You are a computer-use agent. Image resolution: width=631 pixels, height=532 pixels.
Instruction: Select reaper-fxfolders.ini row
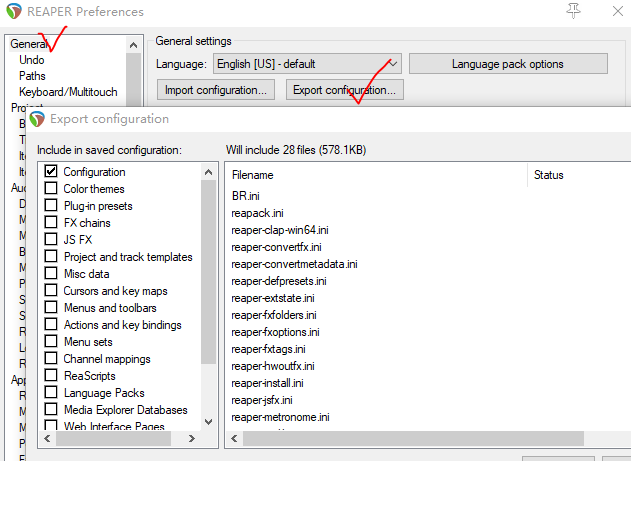pyautogui.click(x=274, y=315)
